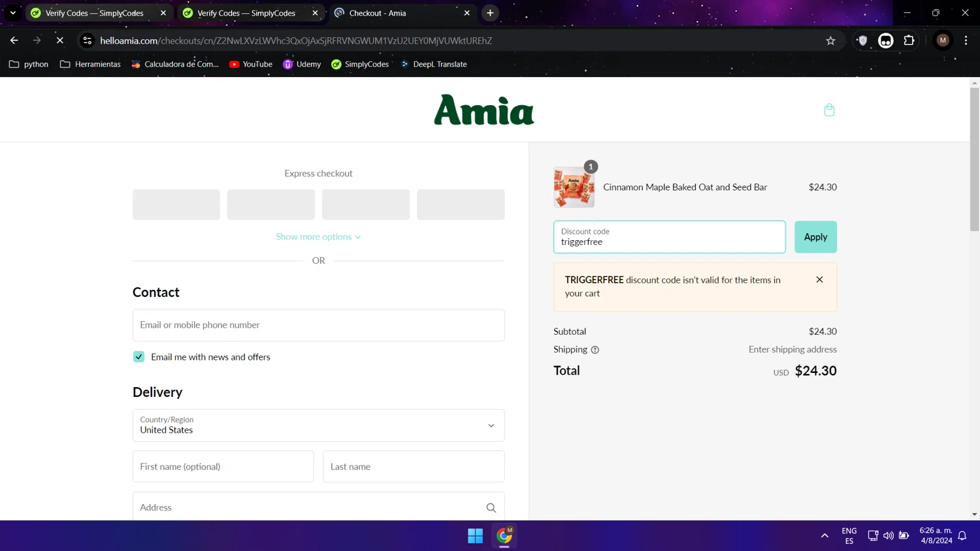The height and width of the screenshot is (551, 980).
Task: Click the Amia logo
Action: tap(484, 110)
